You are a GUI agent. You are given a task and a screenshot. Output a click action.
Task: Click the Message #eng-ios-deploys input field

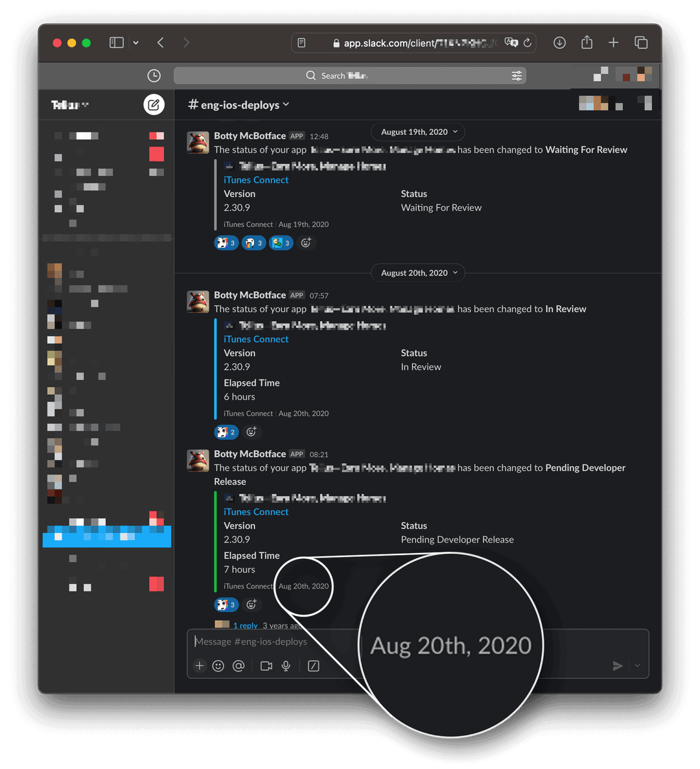(324, 641)
